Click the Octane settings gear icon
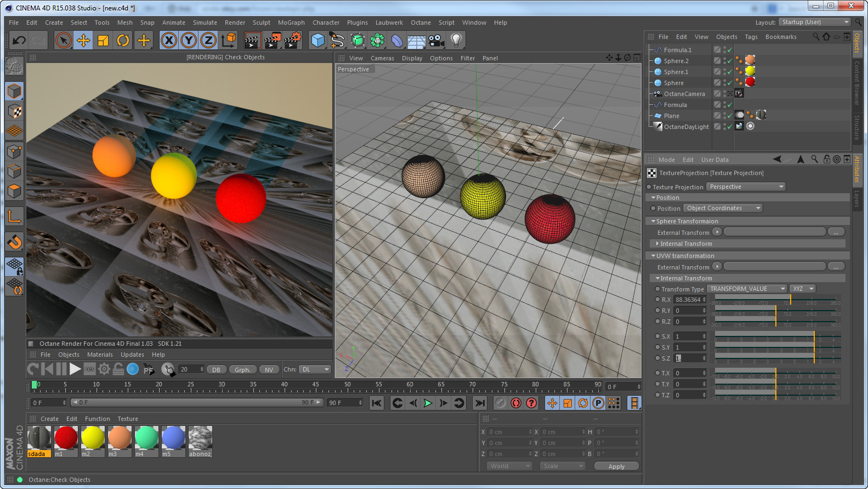This screenshot has width=868, height=489. [104, 369]
